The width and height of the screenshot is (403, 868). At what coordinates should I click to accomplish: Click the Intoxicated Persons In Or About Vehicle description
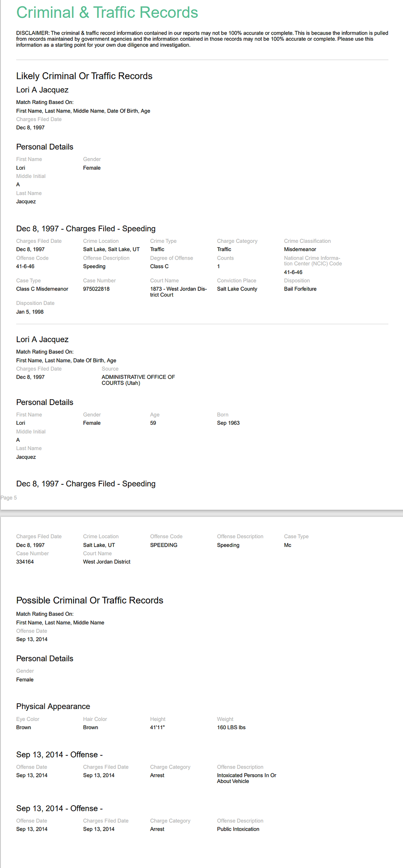[x=247, y=778]
